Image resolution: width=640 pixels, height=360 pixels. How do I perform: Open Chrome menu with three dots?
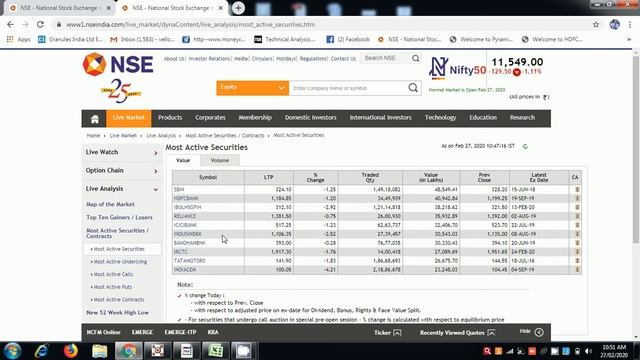(629, 24)
